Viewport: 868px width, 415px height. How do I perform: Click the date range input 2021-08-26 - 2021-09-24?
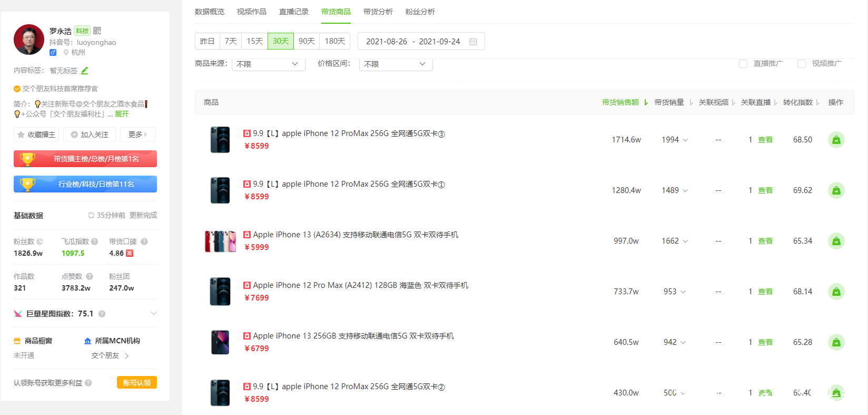421,41
